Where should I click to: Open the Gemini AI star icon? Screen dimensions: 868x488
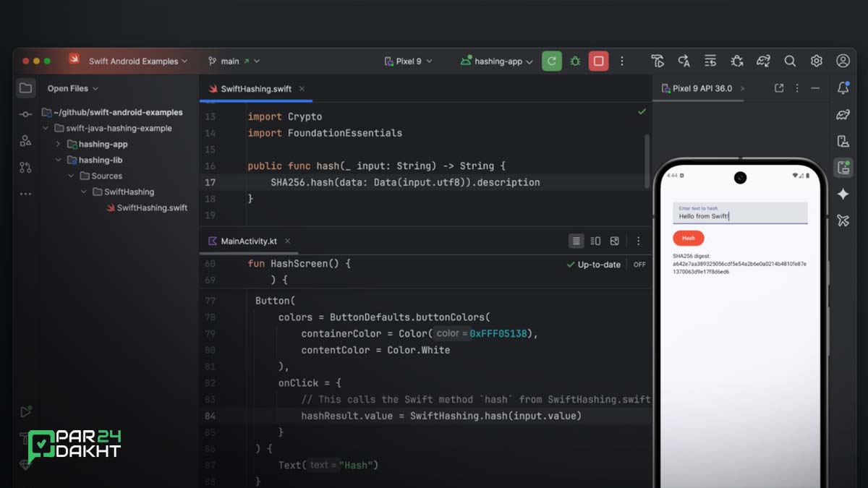coord(843,193)
